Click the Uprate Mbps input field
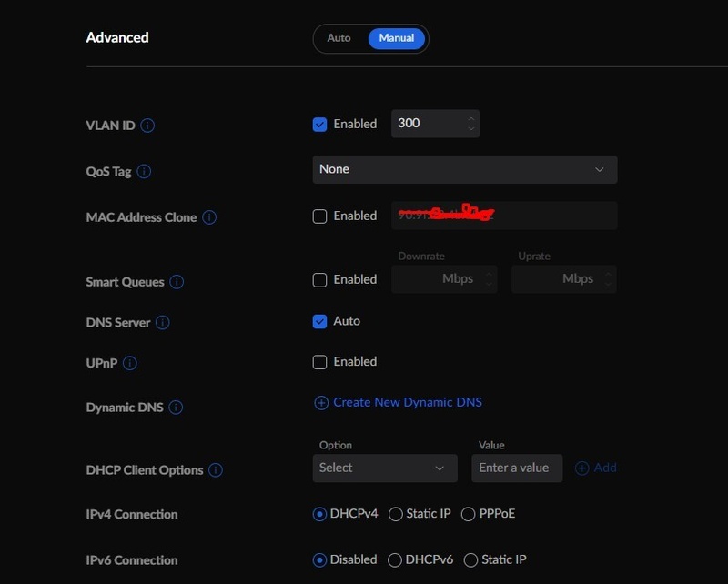The height and width of the screenshot is (584, 728). (x=564, y=279)
